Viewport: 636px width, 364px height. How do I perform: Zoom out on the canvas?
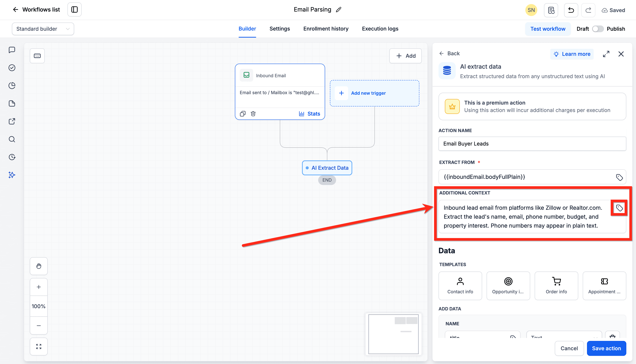(39, 325)
